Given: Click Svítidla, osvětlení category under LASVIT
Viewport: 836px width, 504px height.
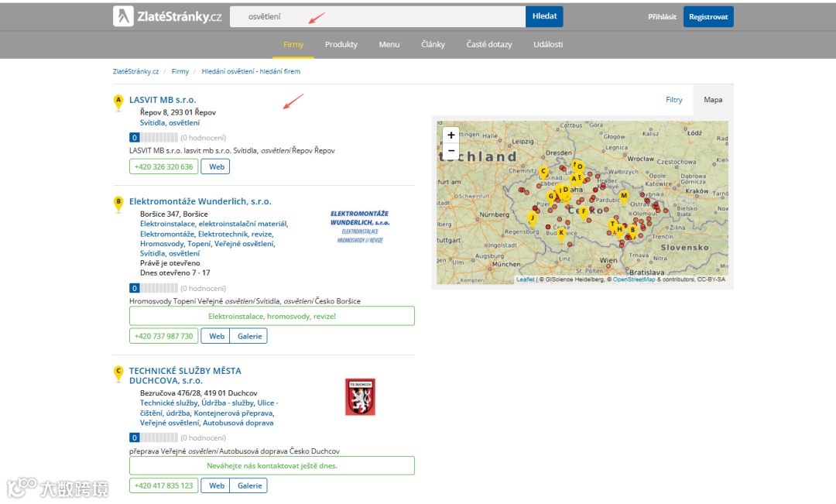Looking at the screenshot, I should tap(170, 122).
